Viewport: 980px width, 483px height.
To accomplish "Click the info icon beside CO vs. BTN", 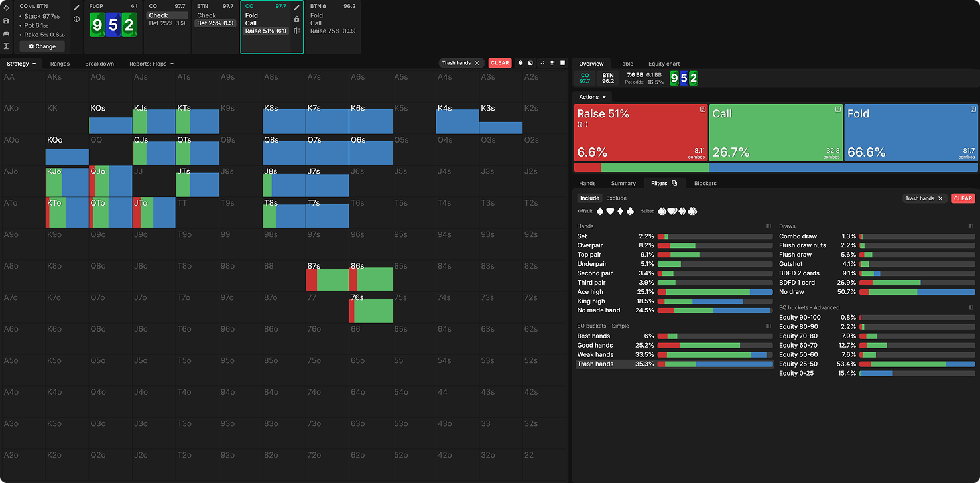I will 76,19.
